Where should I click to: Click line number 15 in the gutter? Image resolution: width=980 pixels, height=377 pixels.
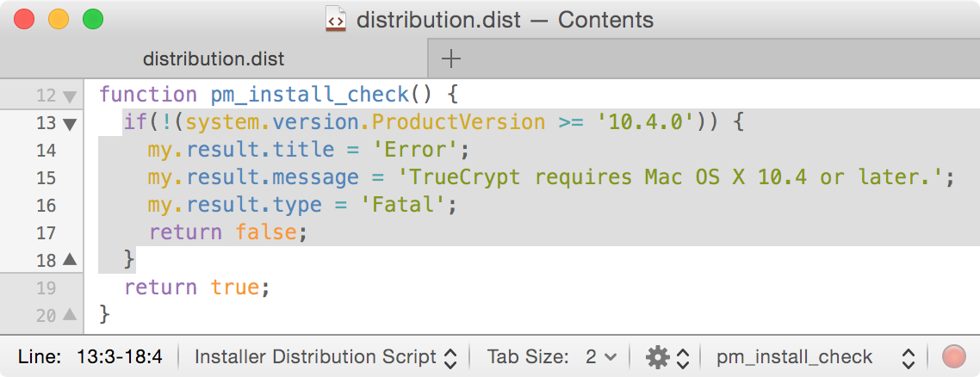point(47,178)
